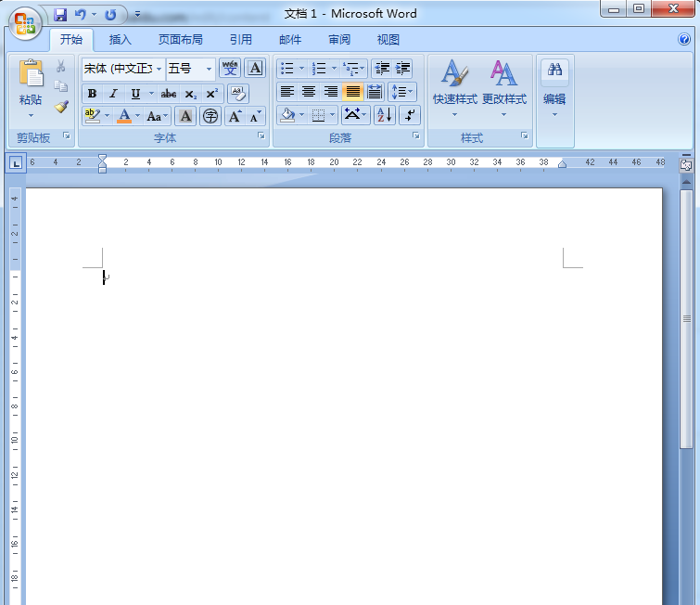Toggle subscript
This screenshot has height=605, width=700.
(190, 94)
